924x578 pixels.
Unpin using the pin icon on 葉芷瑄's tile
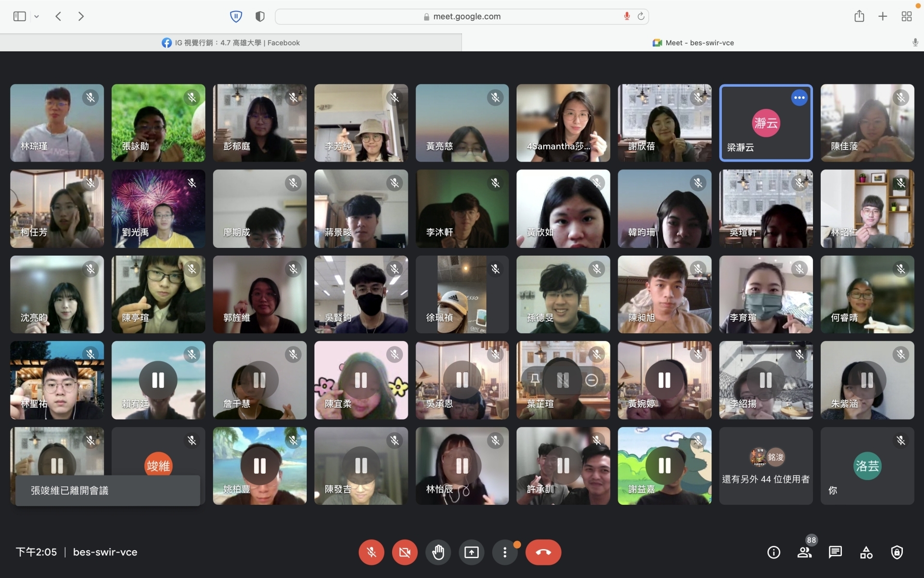(x=535, y=380)
